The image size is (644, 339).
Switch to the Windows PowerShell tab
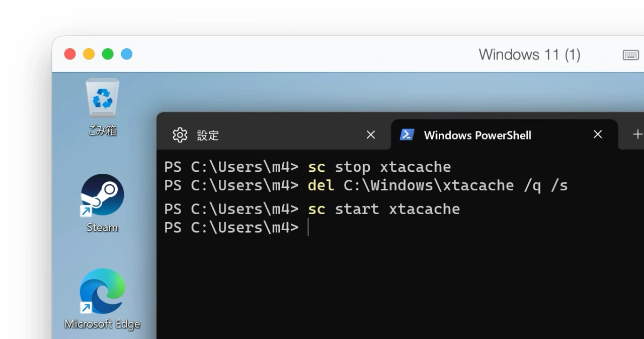pyautogui.click(x=477, y=135)
